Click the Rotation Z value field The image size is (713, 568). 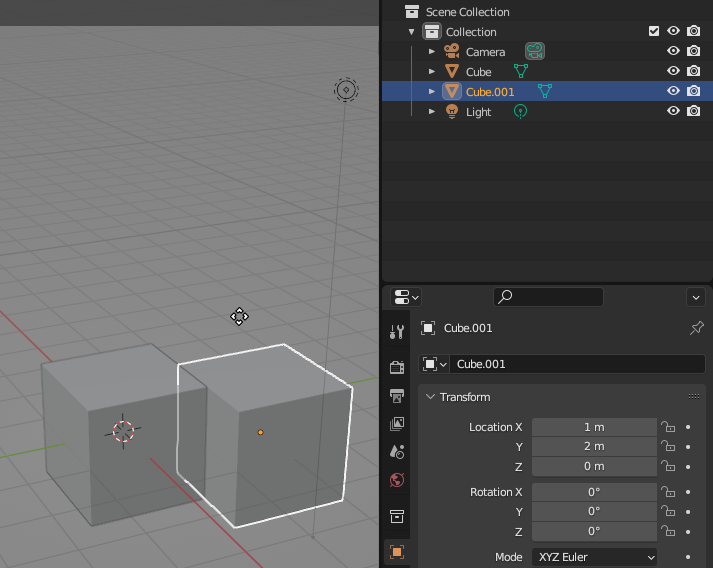pyautogui.click(x=594, y=531)
